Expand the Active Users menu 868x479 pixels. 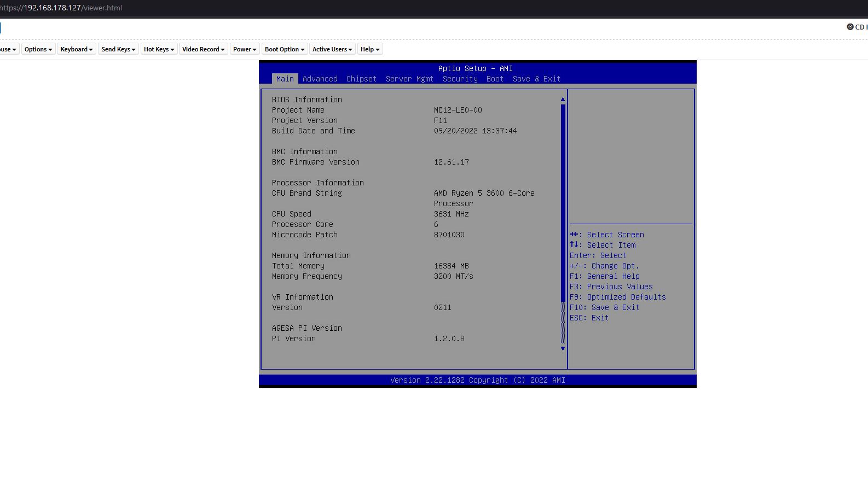point(332,49)
